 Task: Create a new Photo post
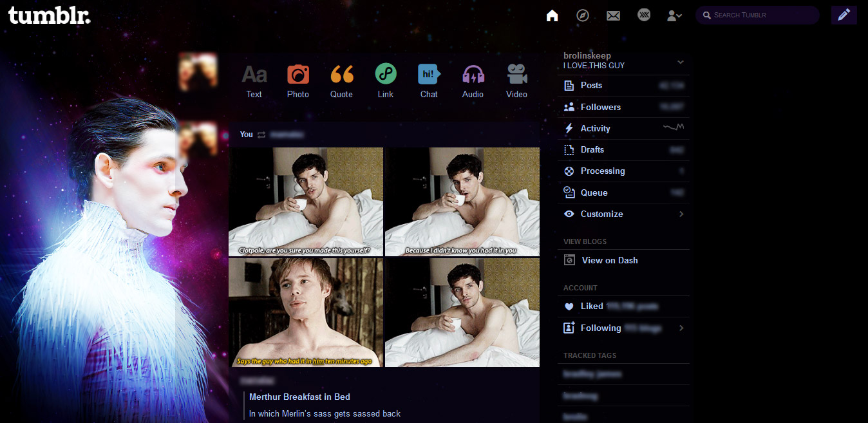pos(298,81)
